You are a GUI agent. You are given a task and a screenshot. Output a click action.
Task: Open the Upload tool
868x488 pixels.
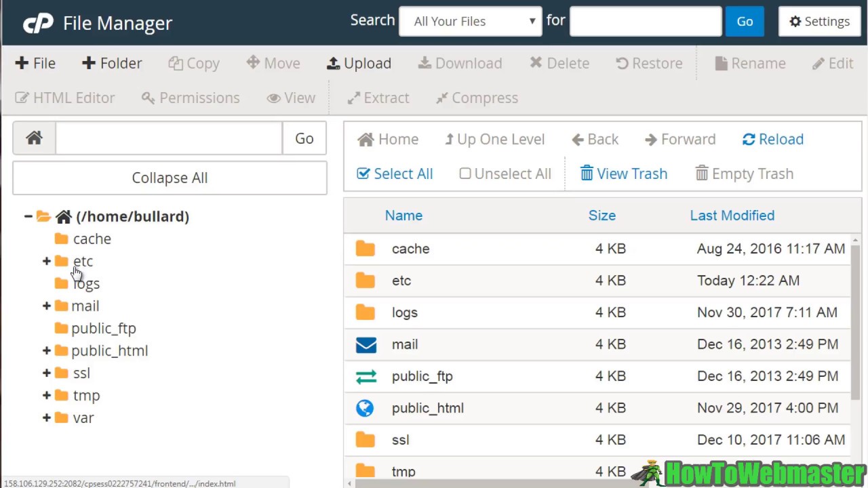[x=359, y=63]
